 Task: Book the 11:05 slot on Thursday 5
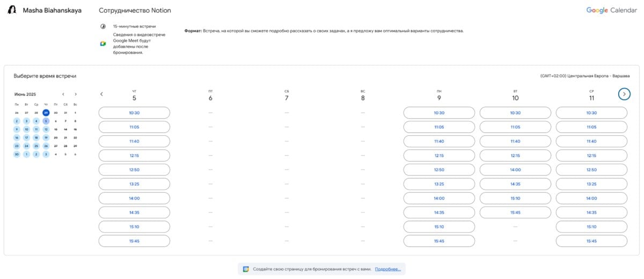(134, 127)
